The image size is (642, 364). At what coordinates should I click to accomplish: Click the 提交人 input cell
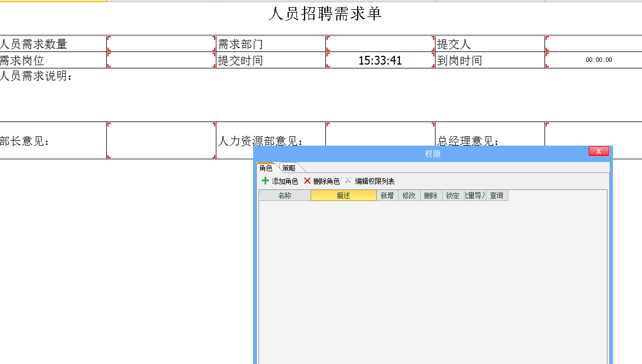(594, 44)
